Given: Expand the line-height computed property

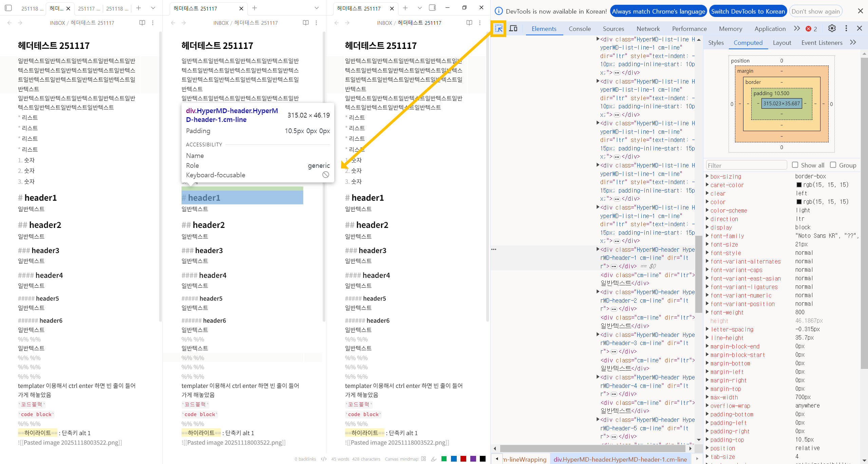Looking at the screenshot, I should point(707,338).
